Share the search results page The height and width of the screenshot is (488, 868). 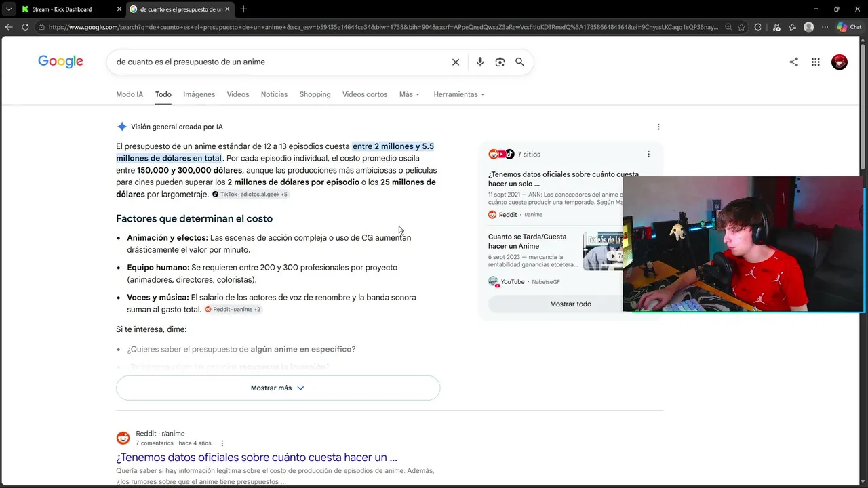coord(793,62)
